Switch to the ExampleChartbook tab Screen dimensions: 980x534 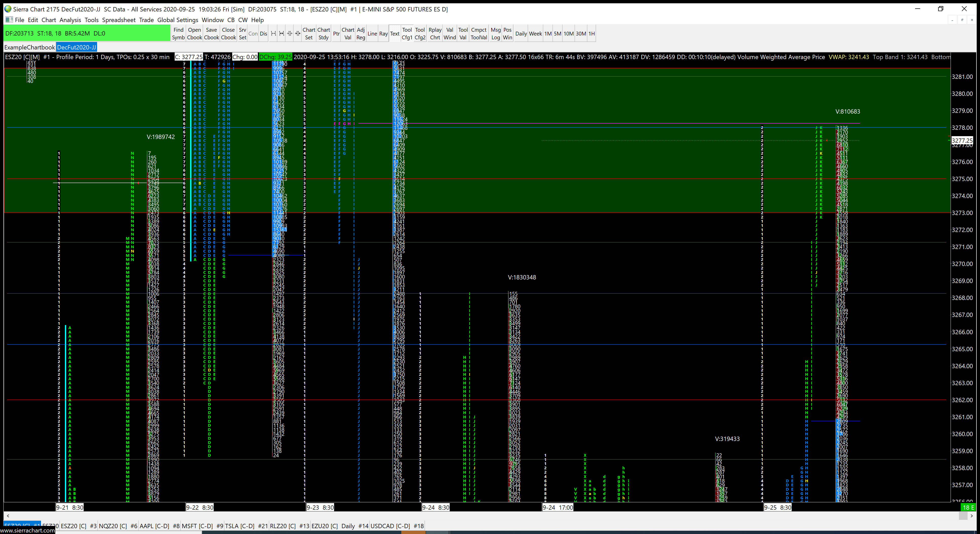click(30, 47)
